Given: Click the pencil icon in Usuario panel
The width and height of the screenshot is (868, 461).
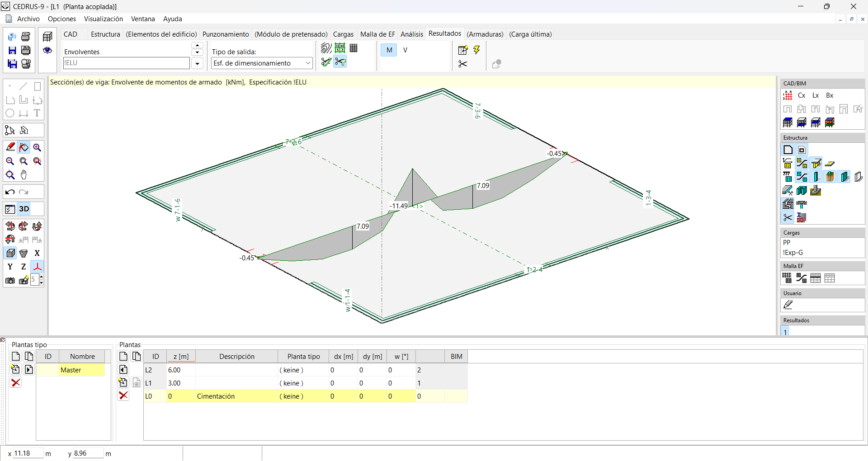Looking at the screenshot, I should point(788,305).
